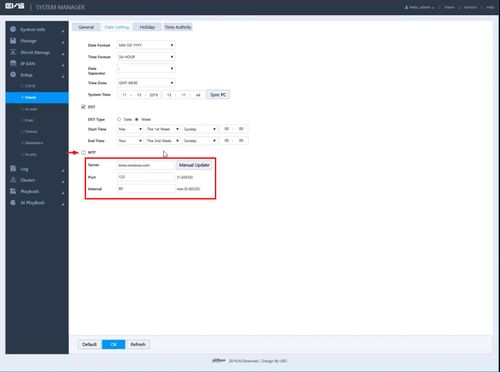Click the NTP Server input field
Viewport: 500px width, 372px height.
(x=146, y=165)
